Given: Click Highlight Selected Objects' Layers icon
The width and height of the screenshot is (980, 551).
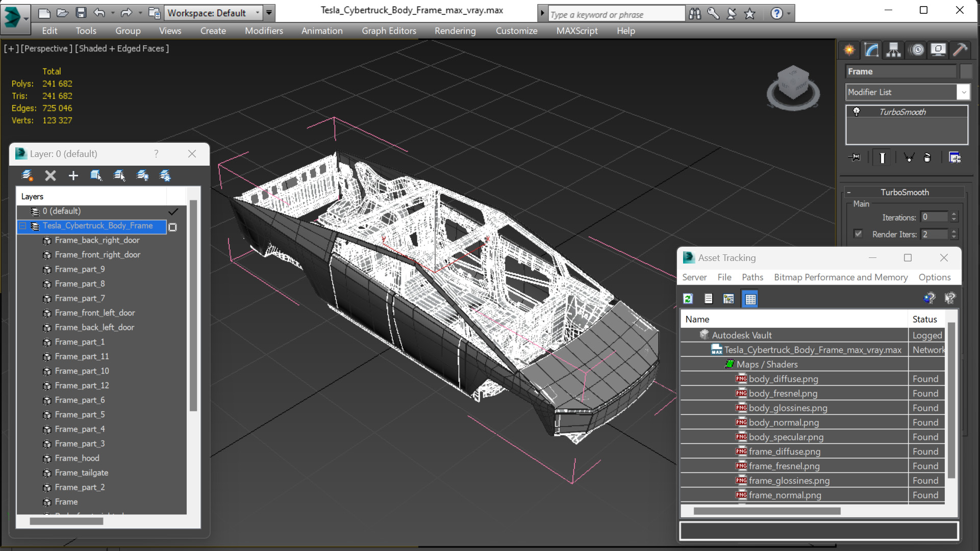Looking at the screenshot, I should tap(119, 176).
